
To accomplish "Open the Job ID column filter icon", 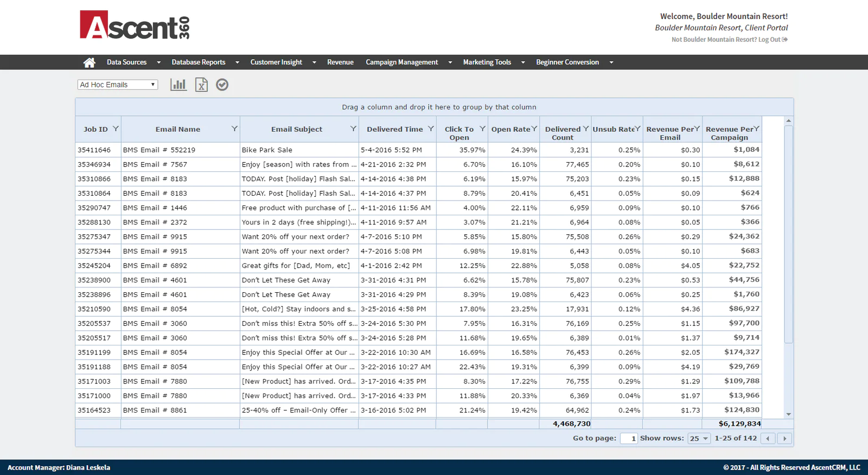I will pyautogui.click(x=116, y=129).
